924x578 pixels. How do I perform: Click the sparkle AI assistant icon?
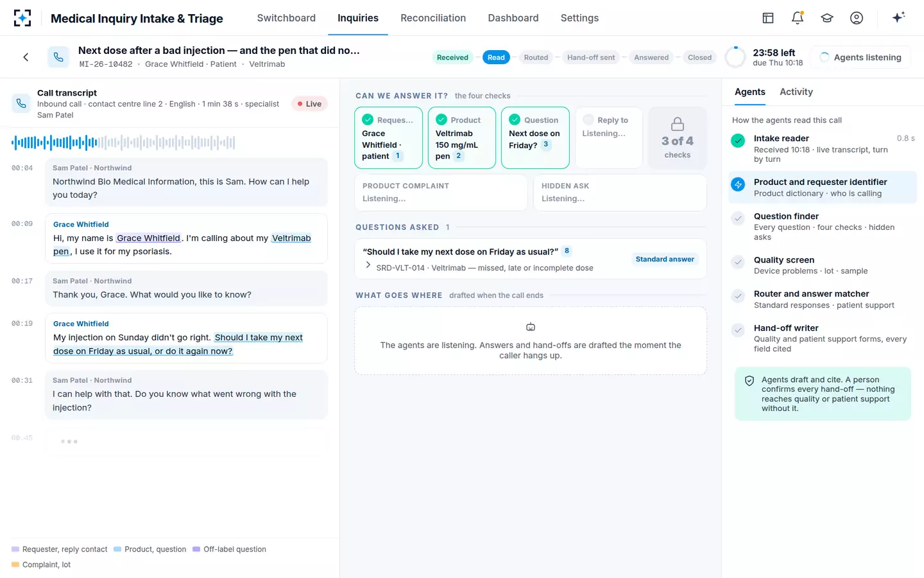point(898,17)
